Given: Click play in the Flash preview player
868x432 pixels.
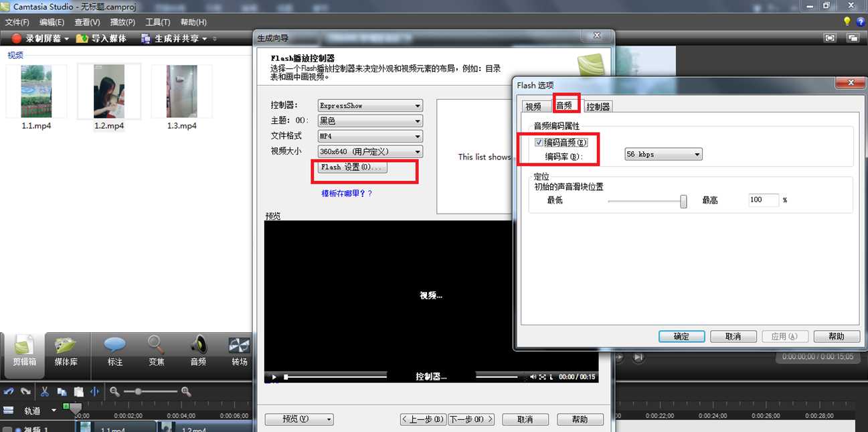Looking at the screenshot, I should click(x=274, y=377).
